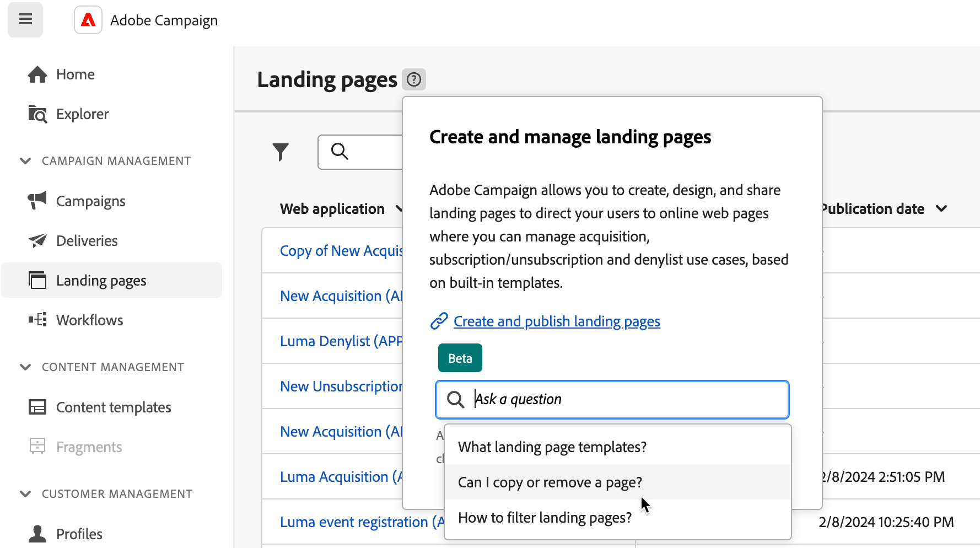Click the hamburger menu icon
Image resolution: width=980 pixels, height=548 pixels.
tap(25, 20)
